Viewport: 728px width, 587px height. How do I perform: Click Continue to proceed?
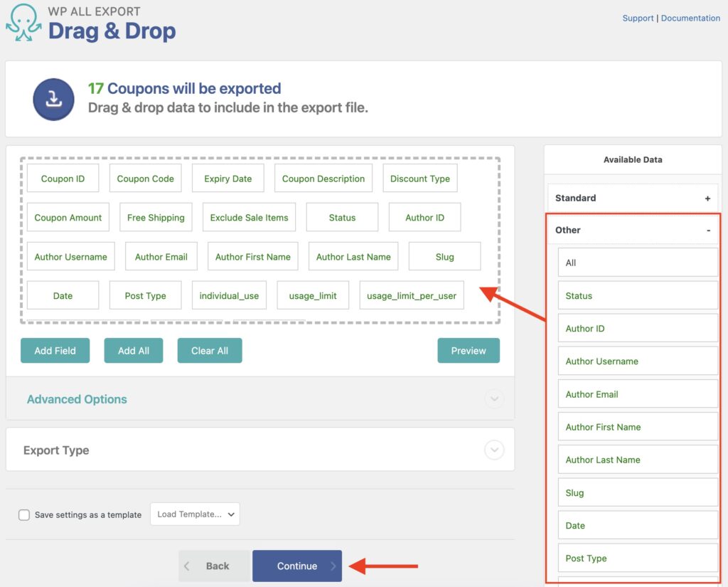coord(296,566)
